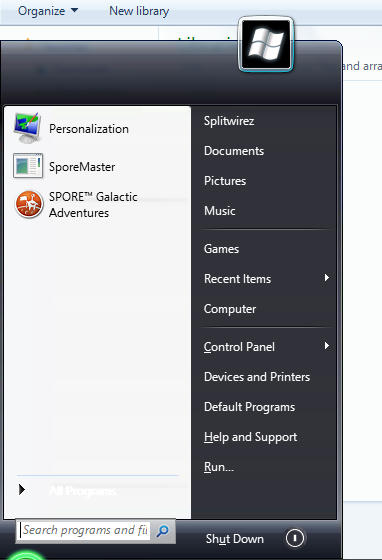Open the Pictures library
Image resolution: width=382 pixels, height=560 pixels.
coord(225,181)
